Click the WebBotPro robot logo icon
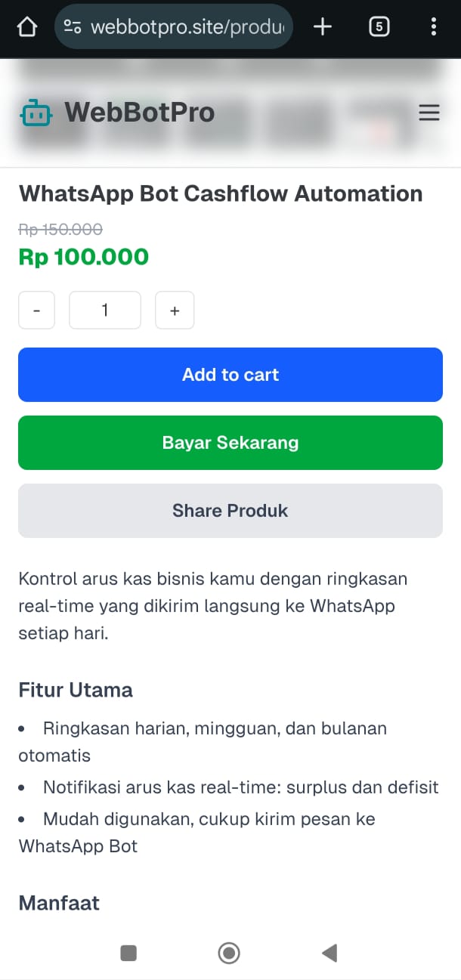461x980 pixels. 36,113
